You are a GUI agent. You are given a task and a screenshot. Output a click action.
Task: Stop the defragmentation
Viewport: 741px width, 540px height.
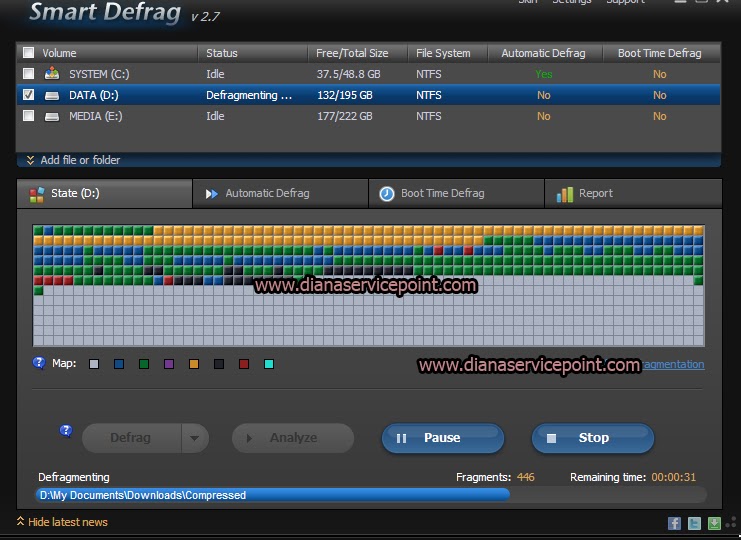click(593, 438)
